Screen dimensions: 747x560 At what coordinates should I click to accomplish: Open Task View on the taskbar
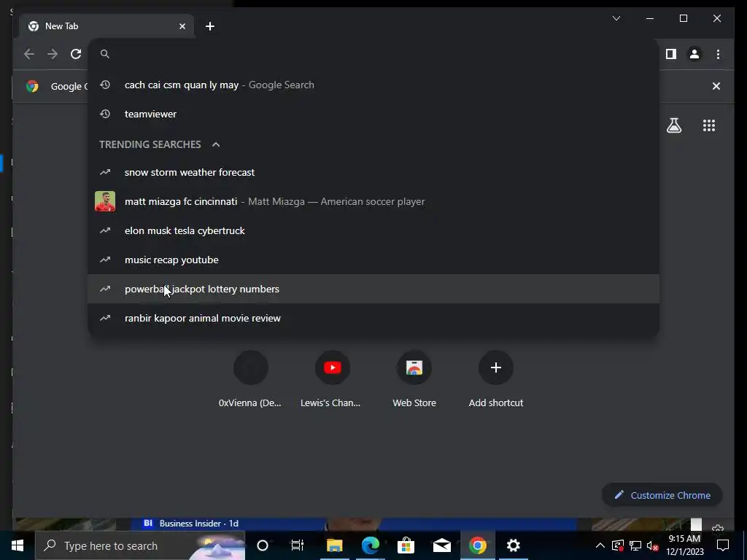click(298, 545)
